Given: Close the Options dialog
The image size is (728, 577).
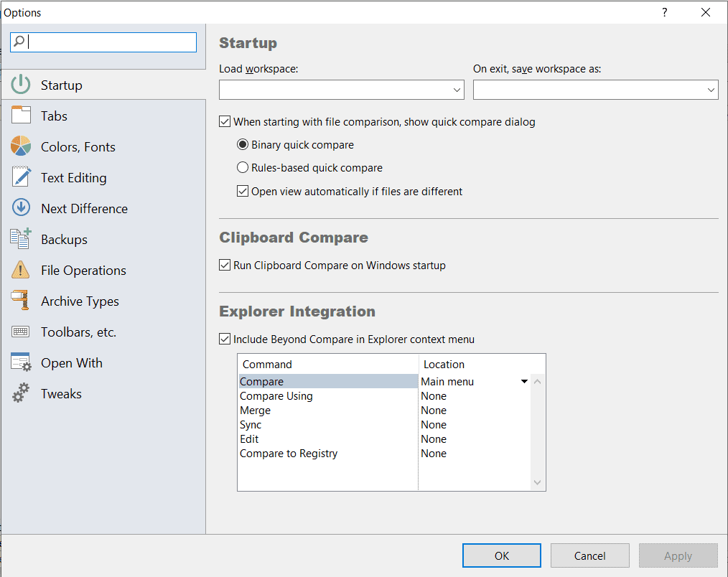Looking at the screenshot, I should pos(705,12).
